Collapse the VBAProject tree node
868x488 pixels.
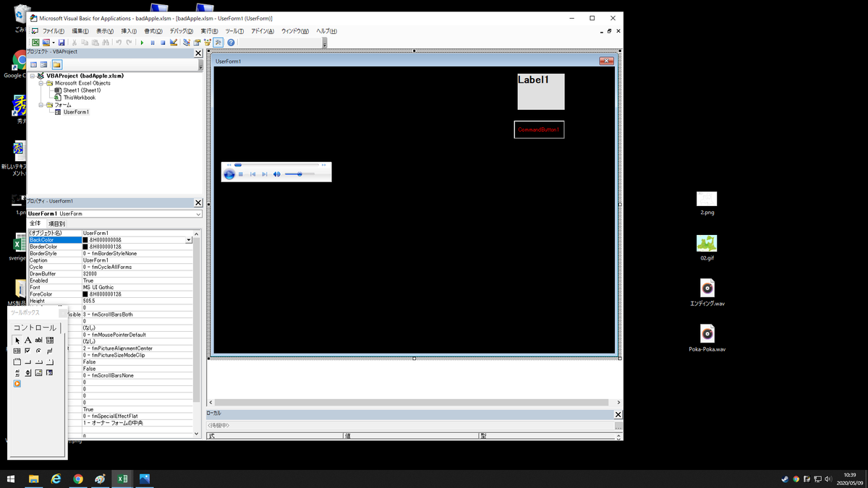click(x=33, y=75)
